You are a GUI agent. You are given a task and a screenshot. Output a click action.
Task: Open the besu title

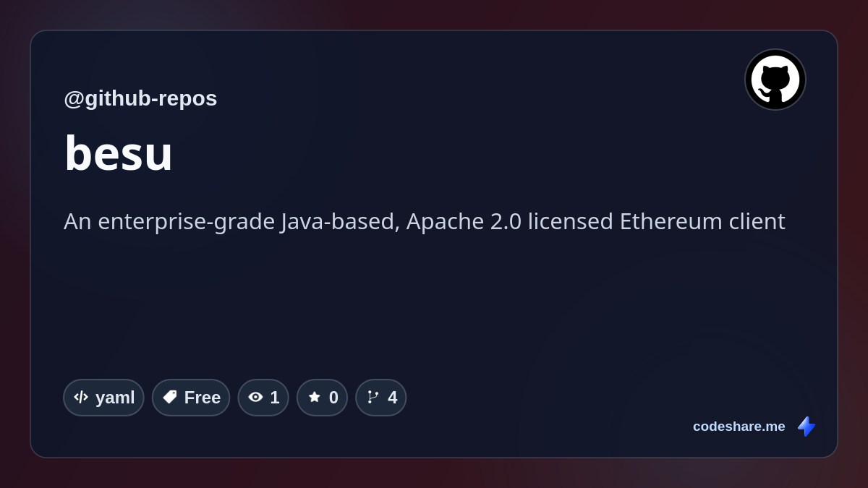tap(119, 153)
